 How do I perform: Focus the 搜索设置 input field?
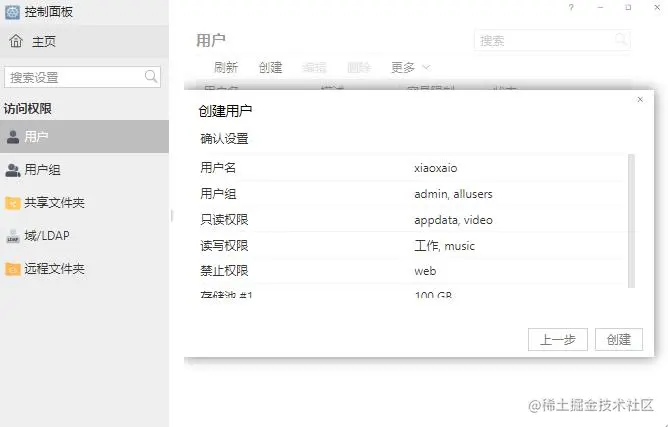coord(82,77)
